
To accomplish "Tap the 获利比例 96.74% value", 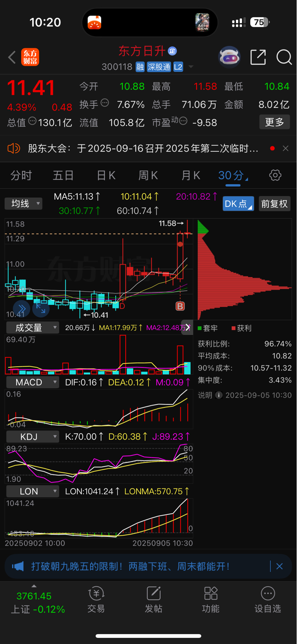I will tap(278, 344).
